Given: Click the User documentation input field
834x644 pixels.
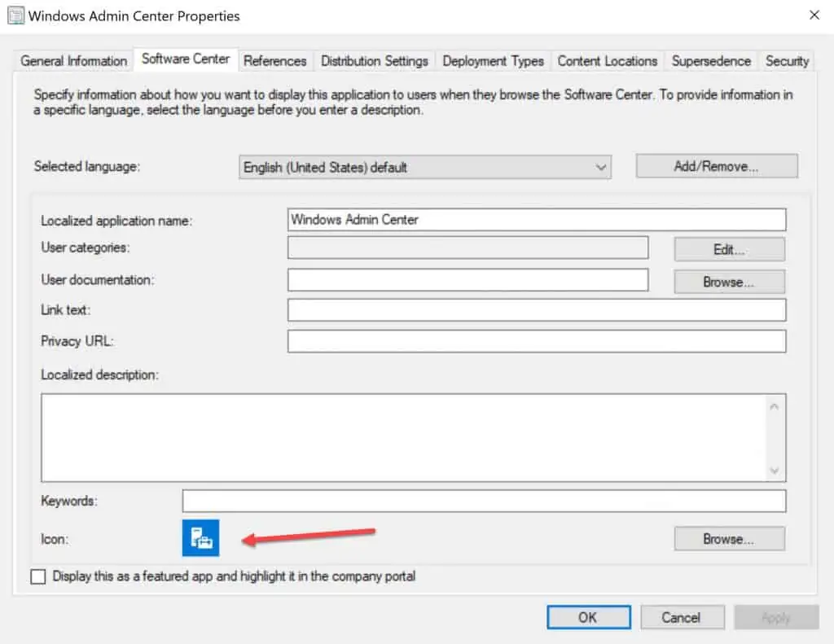Looking at the screenshot, I should coord(468,280).
